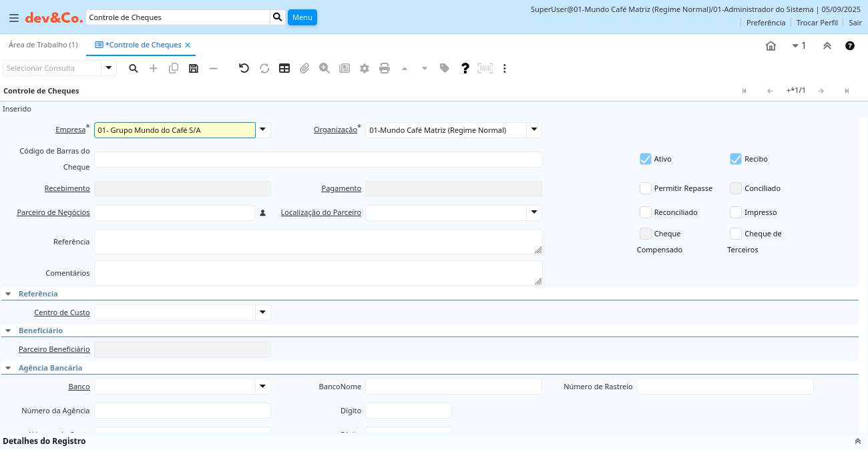
Task: Click the search magnifier in top bar
Action: point(278,17)
